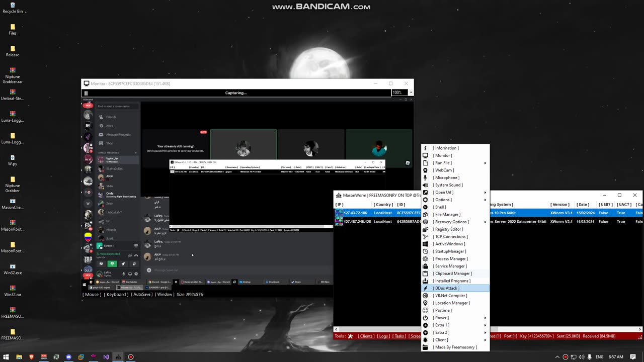Select the Location Manager pin icon
This screenshot has height=362, width=644.
[x=425, y=303]
